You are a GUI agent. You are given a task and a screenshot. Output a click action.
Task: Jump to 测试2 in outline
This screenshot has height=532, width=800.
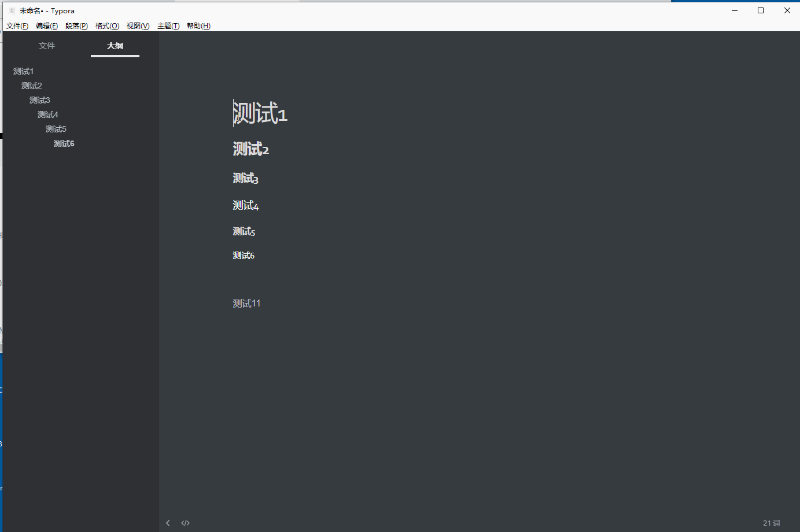32,86
